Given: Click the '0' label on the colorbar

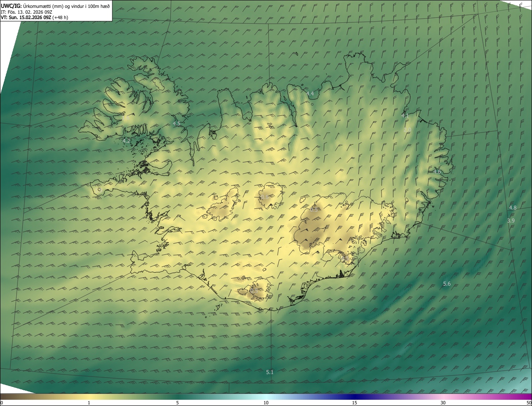Looking at the screenshot, I should pyautogui.click(x=1, y=403).
